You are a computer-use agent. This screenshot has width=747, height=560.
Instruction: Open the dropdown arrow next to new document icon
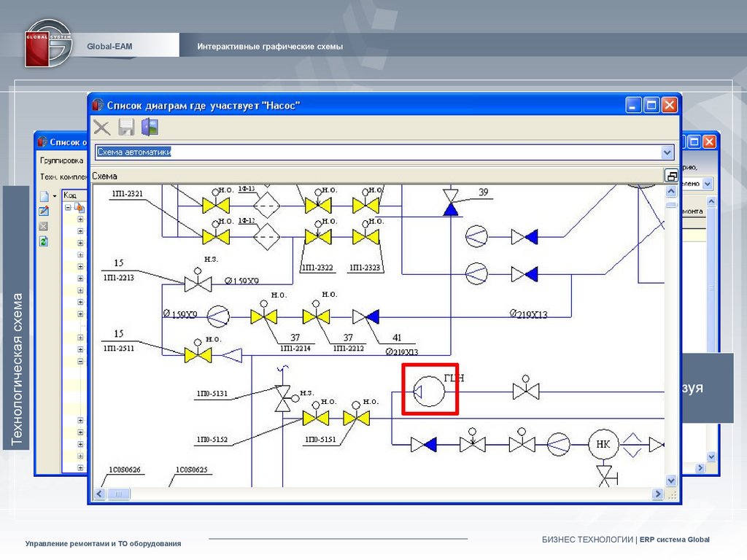(55, 196)
